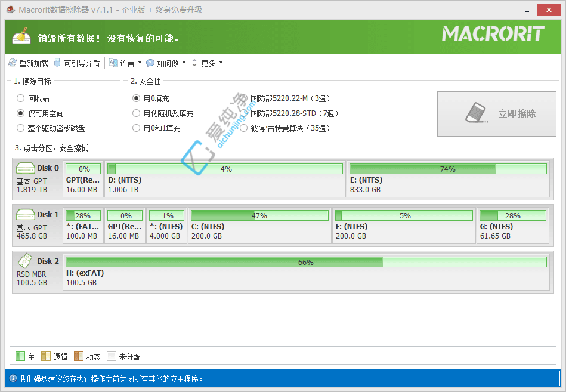The image size is (566, 392).
Task: Click the 5% usage bar of F:
Action: 404,215
